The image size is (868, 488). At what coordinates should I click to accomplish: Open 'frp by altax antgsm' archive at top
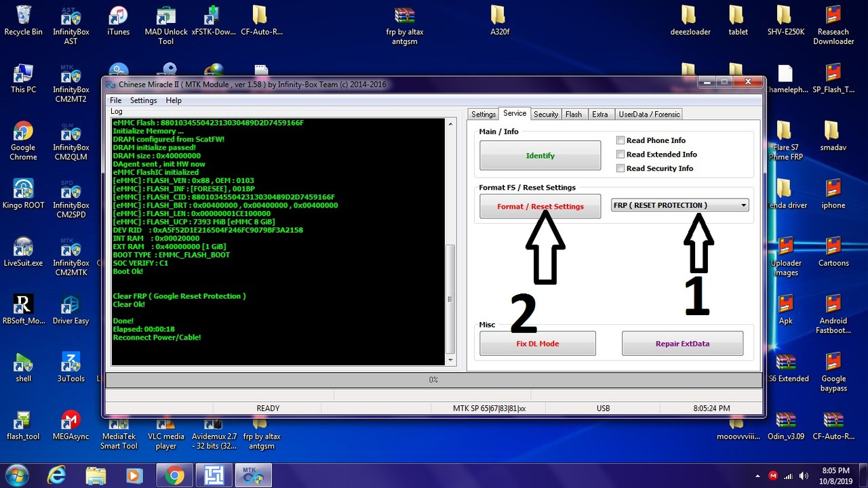coord(405,24)
